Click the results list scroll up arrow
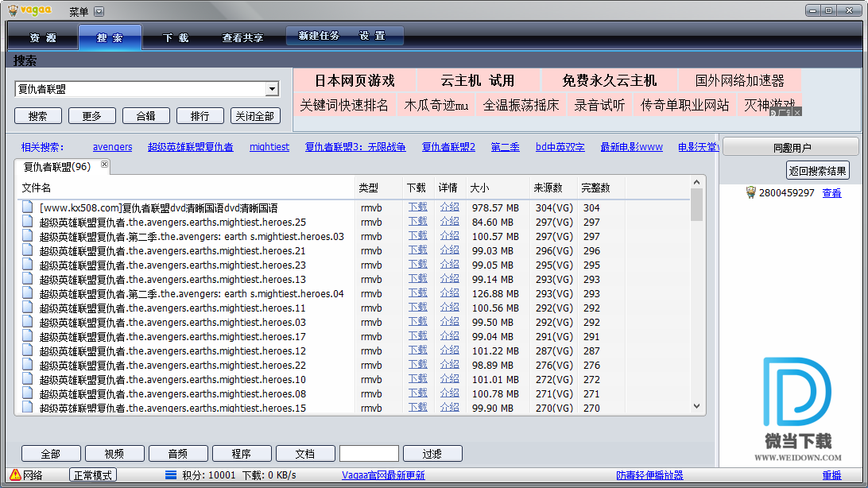 (696, 182)
